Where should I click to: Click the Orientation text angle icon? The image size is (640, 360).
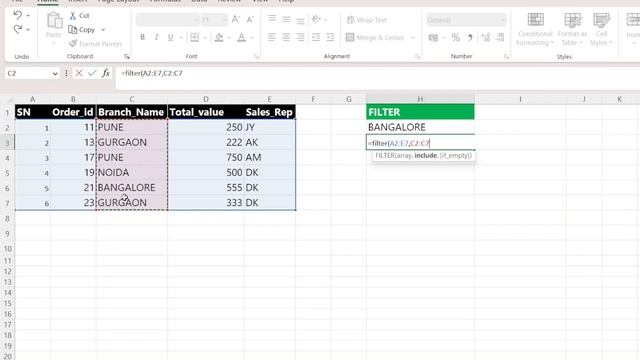pyautogui.click(x=316, y=19)
